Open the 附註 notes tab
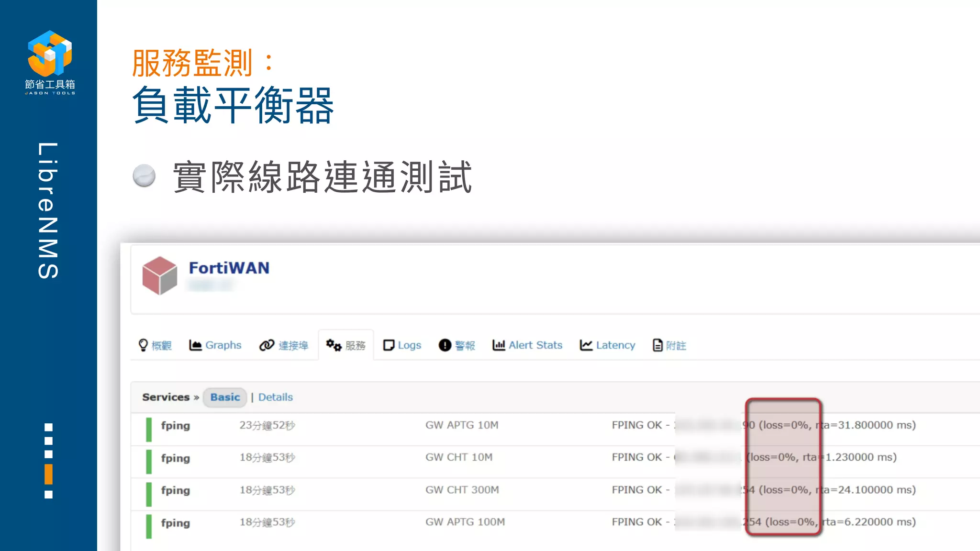 coord(676,345)
